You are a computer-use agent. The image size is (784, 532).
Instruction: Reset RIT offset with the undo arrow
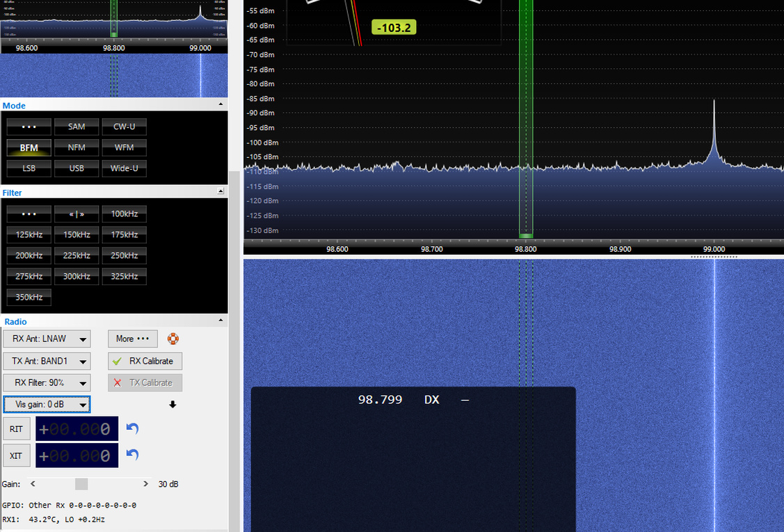[x=132, y=428]
